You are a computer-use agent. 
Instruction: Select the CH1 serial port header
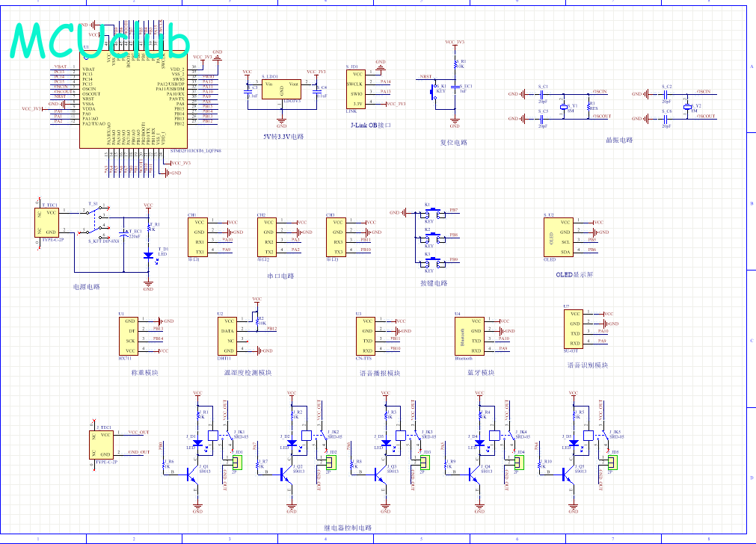click(x=198, y=237)
